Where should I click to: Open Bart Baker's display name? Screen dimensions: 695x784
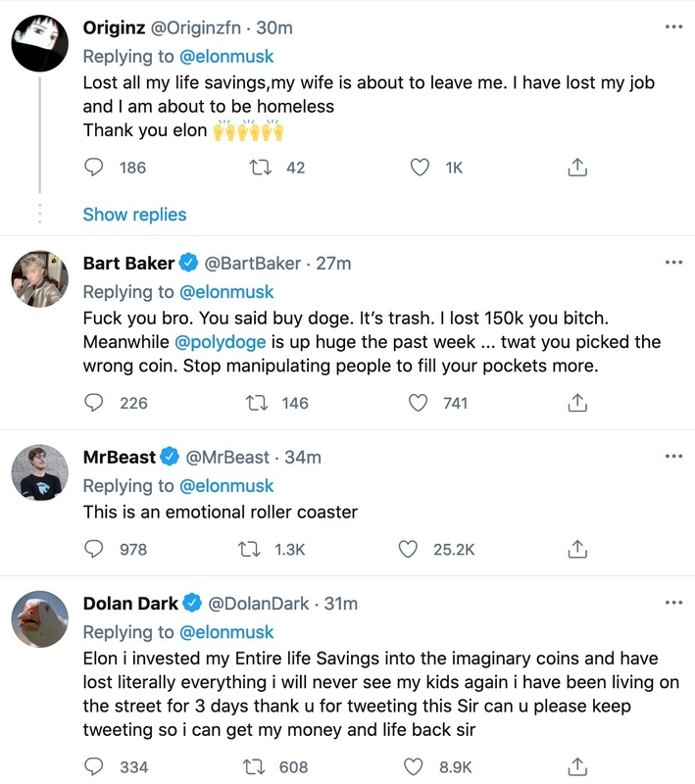coord(128,263)
